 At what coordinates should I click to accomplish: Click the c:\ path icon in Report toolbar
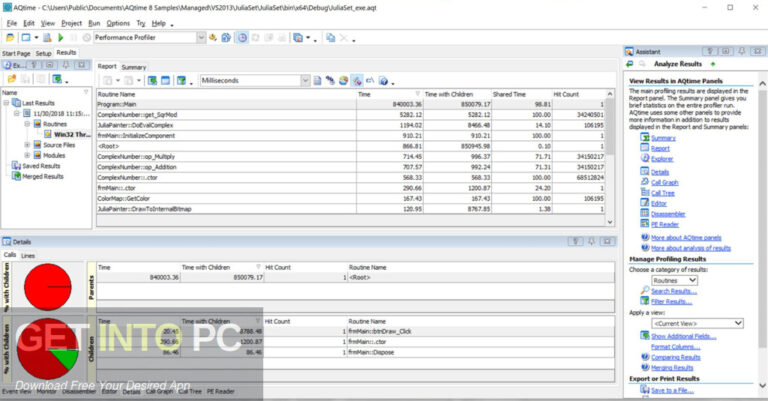pos(370,80)
